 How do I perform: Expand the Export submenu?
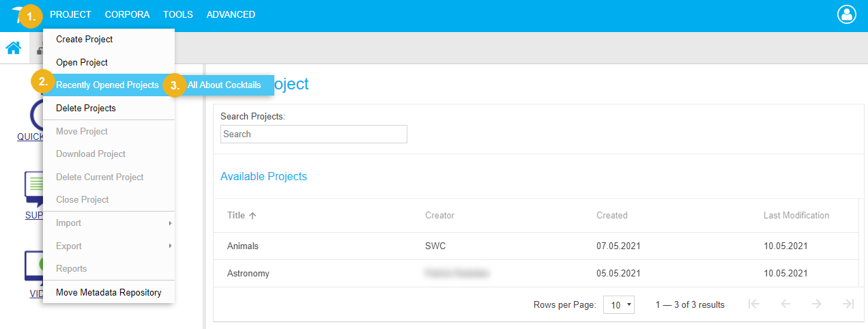pyautogui.click(x=109, y=246)
